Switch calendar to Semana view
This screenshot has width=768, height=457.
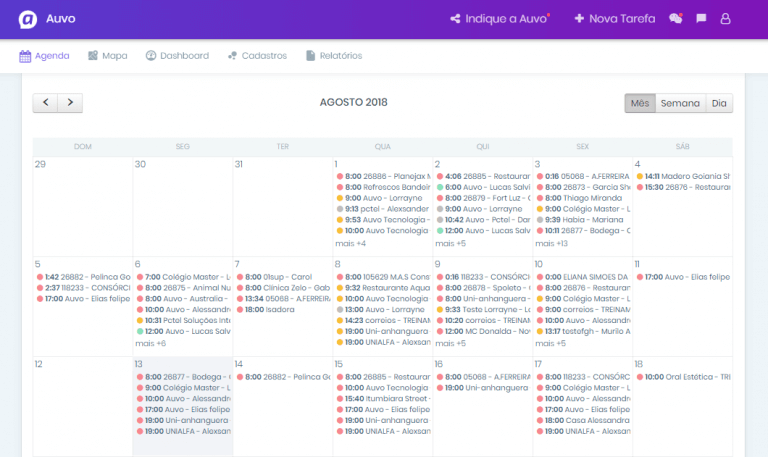[x=680, y=103]
